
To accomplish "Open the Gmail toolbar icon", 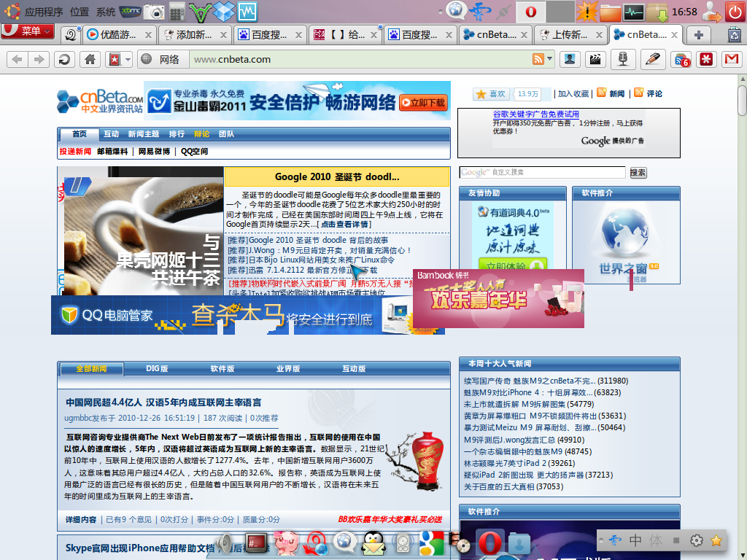I will pyautogui.click(x=732, y=60).
